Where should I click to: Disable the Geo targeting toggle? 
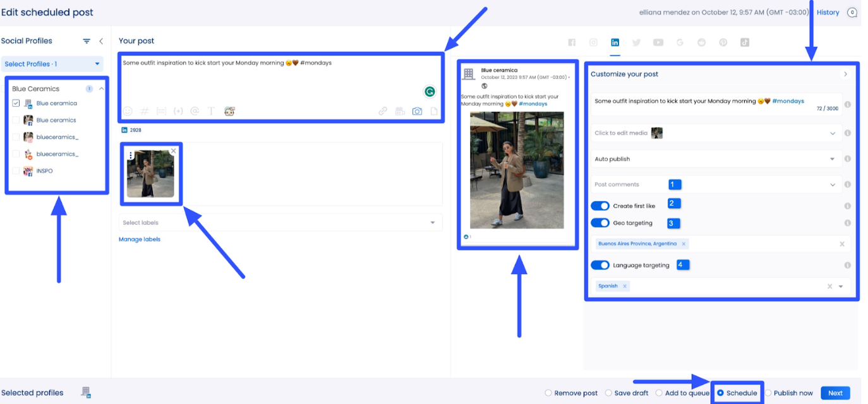tap(600, 222)
